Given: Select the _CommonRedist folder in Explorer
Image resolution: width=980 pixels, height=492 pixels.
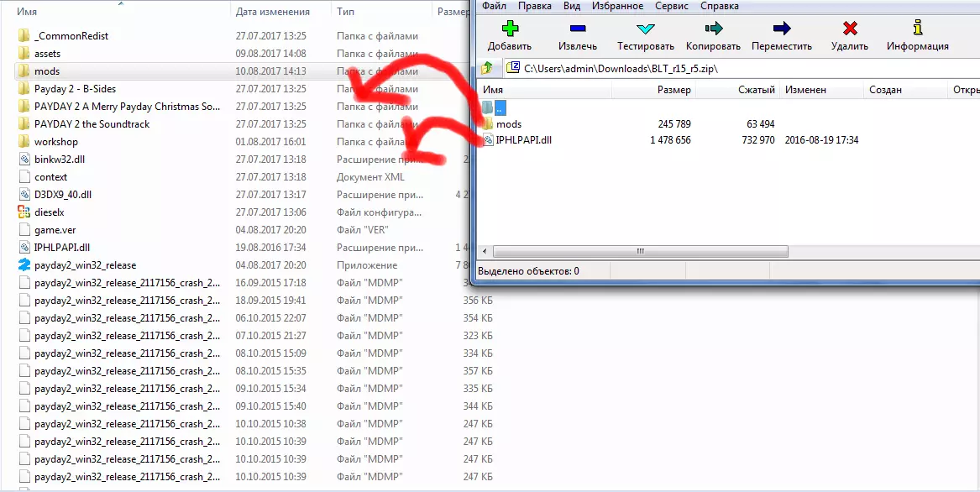Looking at the screenshot, I should 71,35.
